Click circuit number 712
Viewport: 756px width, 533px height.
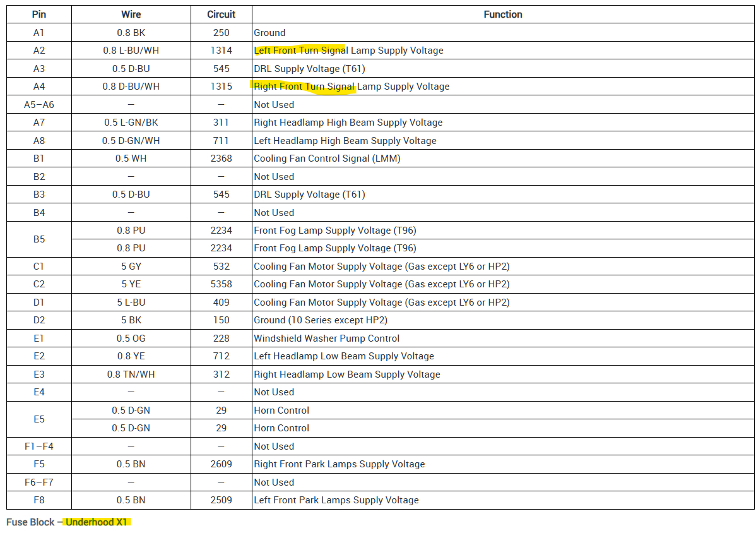(221, 356)
